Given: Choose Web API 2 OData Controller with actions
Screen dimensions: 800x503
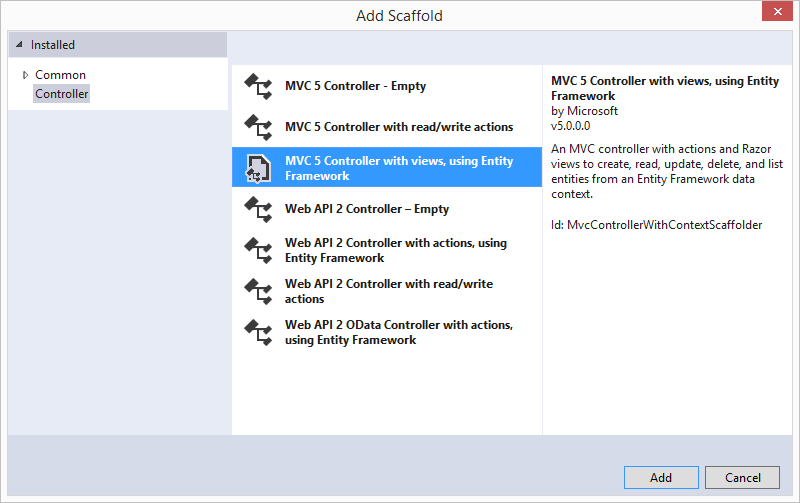Looking at the screenshot, I should pos(387,332).
